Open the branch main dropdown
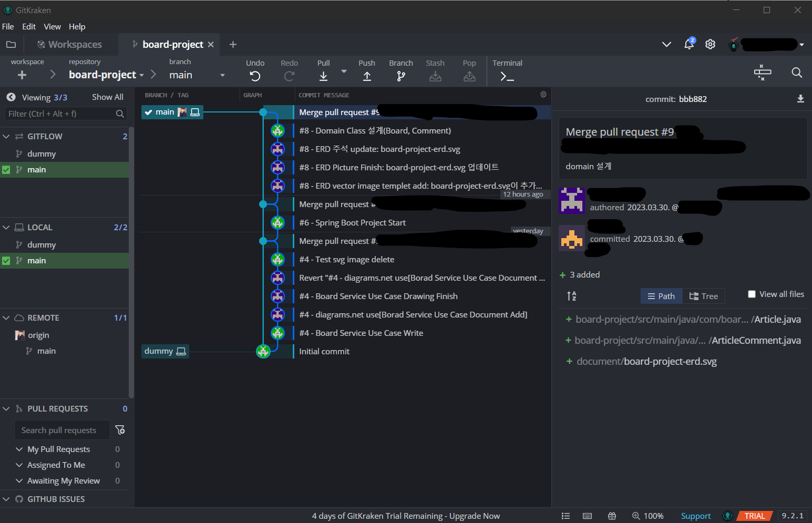Viewport: 812px width, 523px height. [x=222, y=75]
